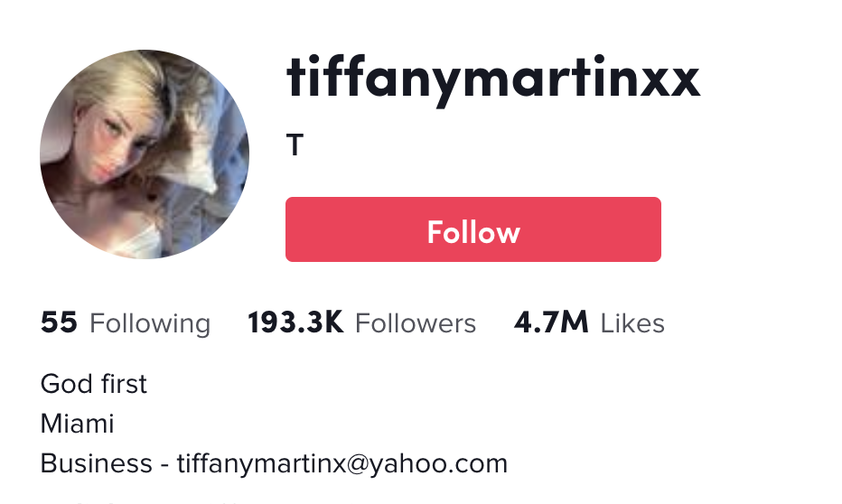Screen dimensions: 842x504
Task: Open the Following list label
Action: point(150,323)
